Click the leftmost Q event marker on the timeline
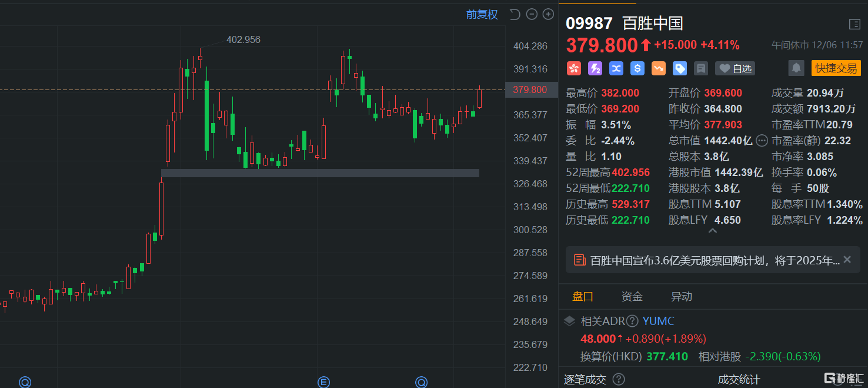 coord(25,382)
